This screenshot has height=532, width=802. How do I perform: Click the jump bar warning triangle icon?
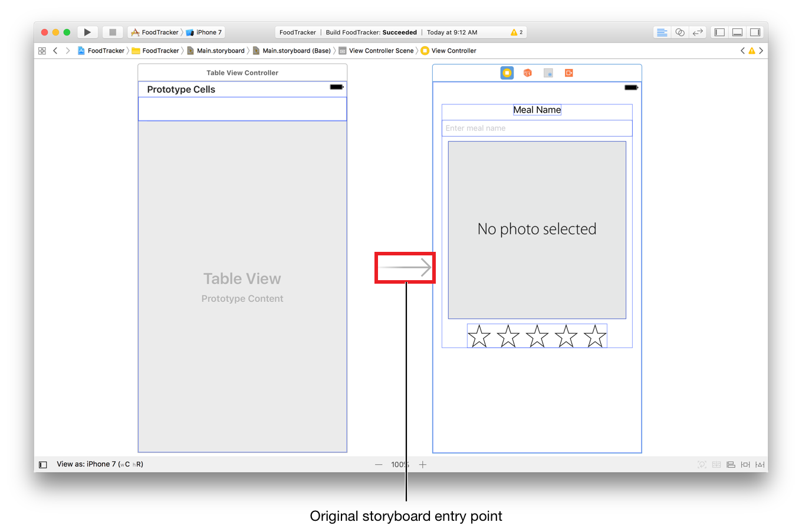[752, 51]
